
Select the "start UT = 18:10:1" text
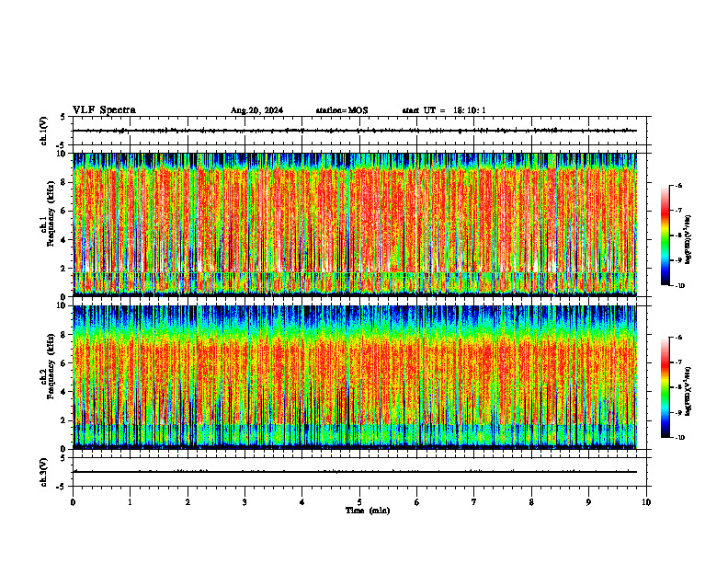[x=444, y=110]
